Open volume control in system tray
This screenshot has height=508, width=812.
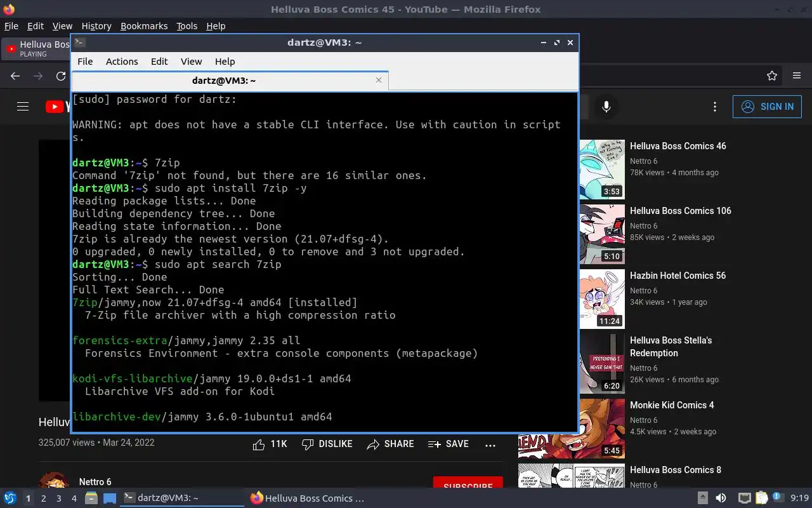tap(721, 498)
